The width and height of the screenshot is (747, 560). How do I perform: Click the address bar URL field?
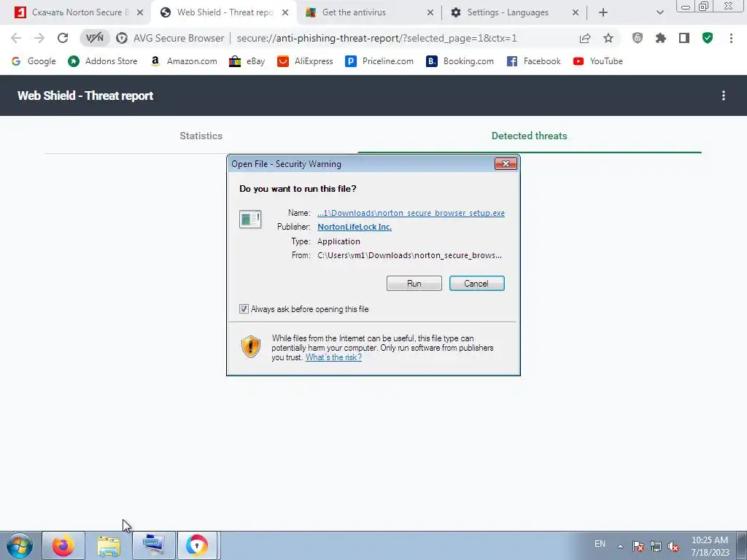(x=376, y=38)
